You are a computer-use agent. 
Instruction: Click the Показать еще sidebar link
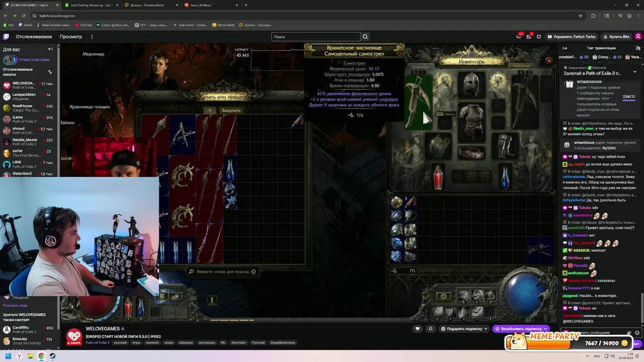15,305
